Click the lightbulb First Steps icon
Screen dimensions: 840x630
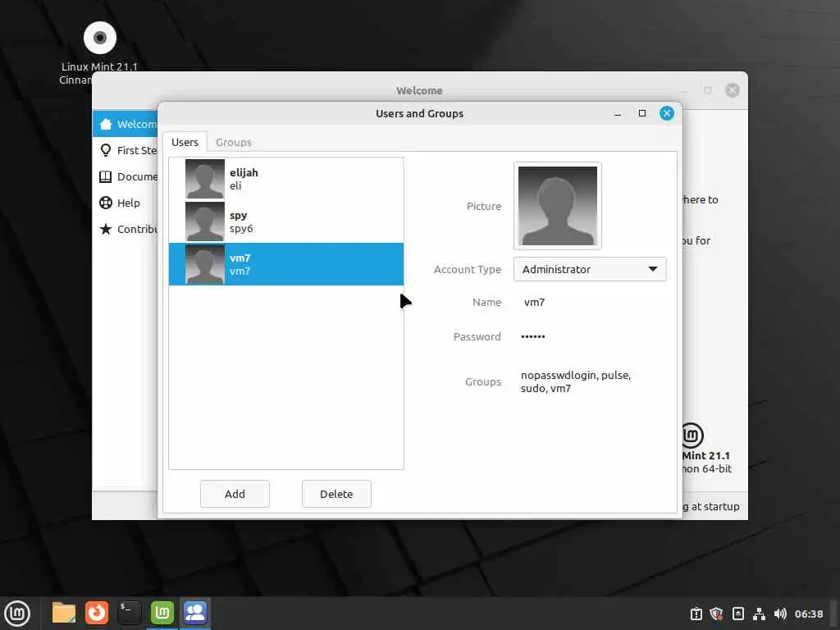(x=106, y=151)
